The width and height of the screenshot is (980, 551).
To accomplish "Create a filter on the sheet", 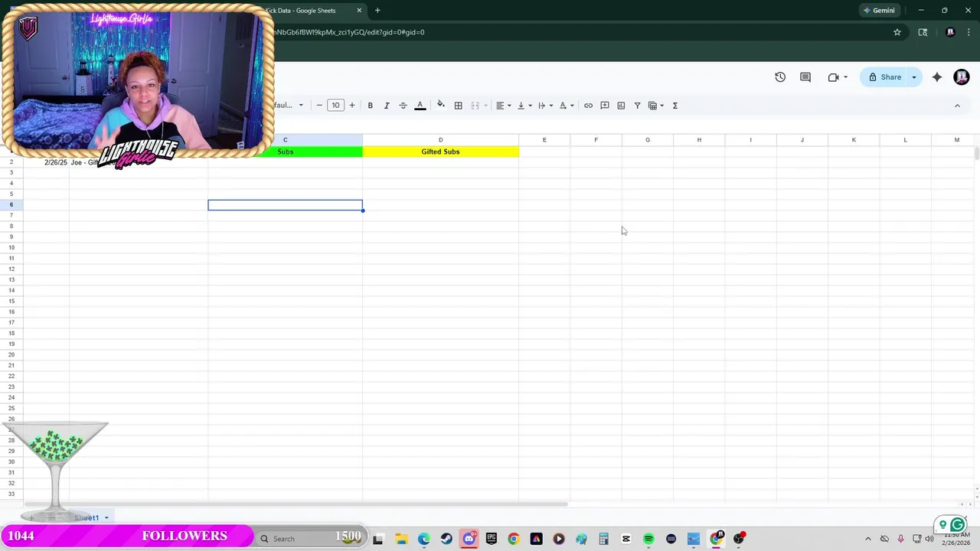I will [x=637, y=106].
